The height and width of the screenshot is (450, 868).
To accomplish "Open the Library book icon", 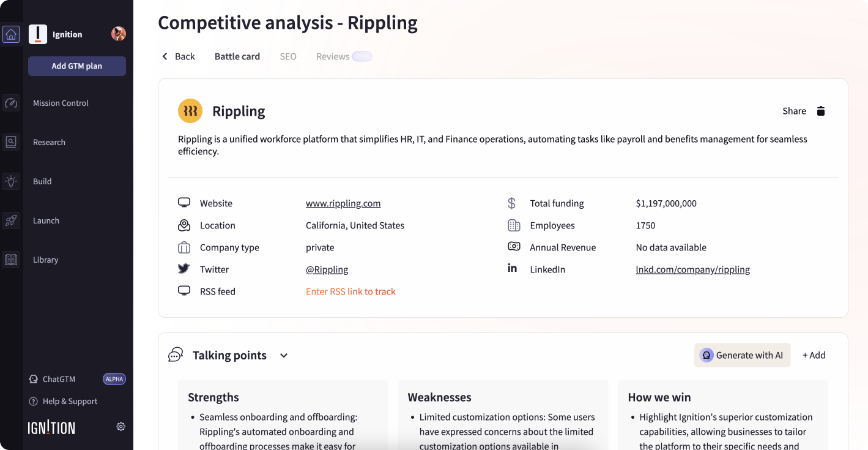I will (x=11, y=260).
